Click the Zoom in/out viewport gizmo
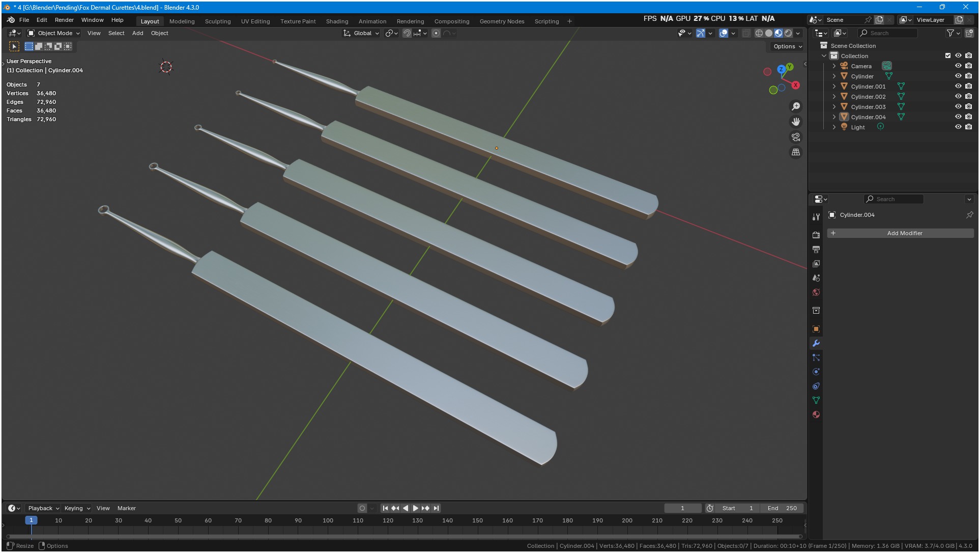This screenshot has width=980, height=553. pos(796,106)
